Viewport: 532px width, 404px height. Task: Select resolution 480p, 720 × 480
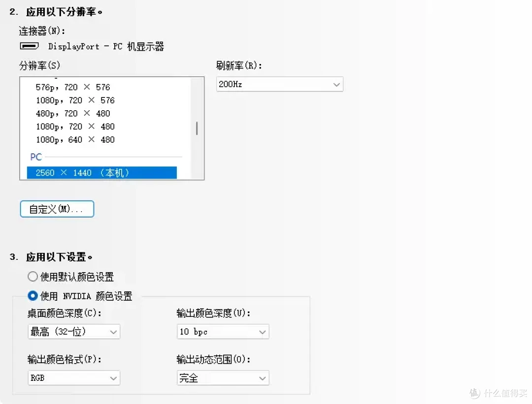pyautogui.click(x=73, y=113)
